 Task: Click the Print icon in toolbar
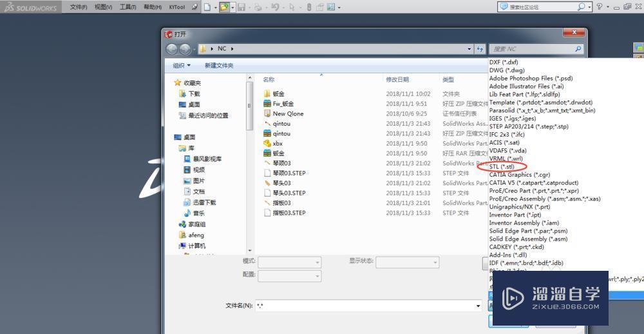(x=257, y=7)
